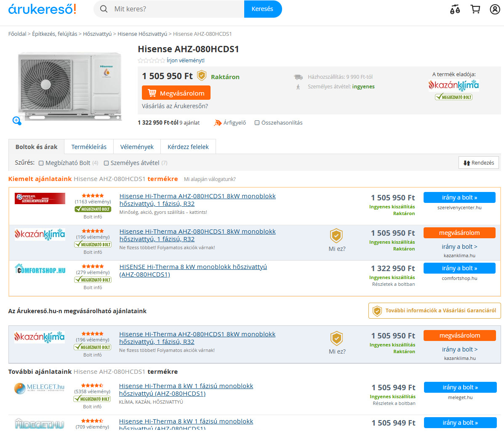The width and height of the screenshot is (504, 434).
Task: Click the magnifier zoom icon on product image
Action: tap(17, 121)
